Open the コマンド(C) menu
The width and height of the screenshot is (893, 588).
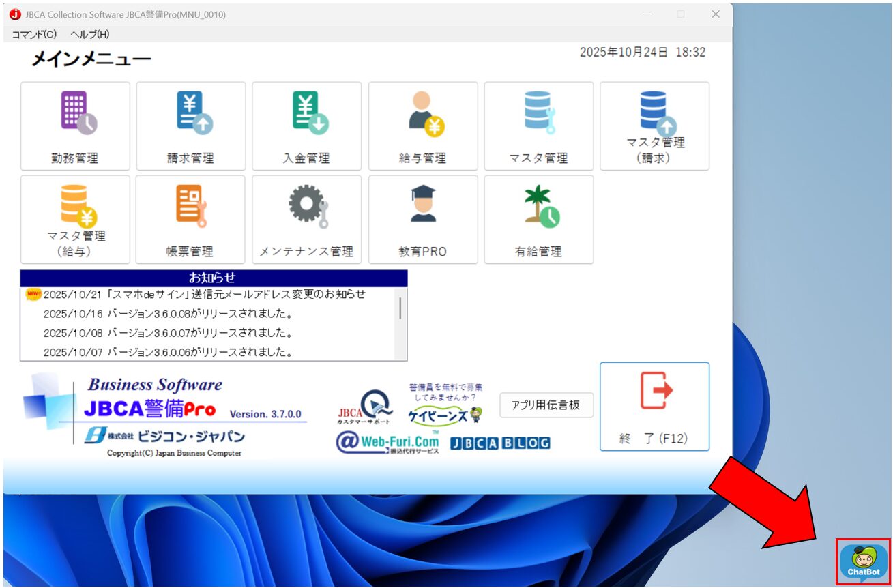pyautogui.click(x=34, y=35)
